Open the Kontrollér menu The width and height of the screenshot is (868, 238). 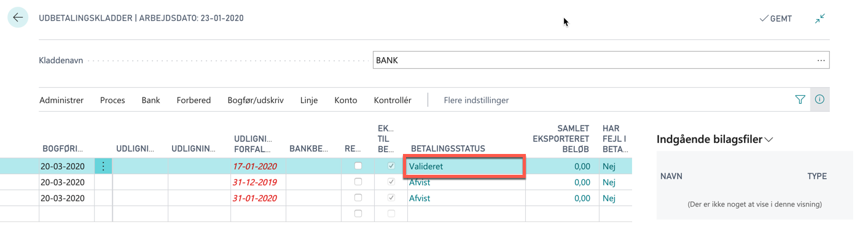click(393, 100)
